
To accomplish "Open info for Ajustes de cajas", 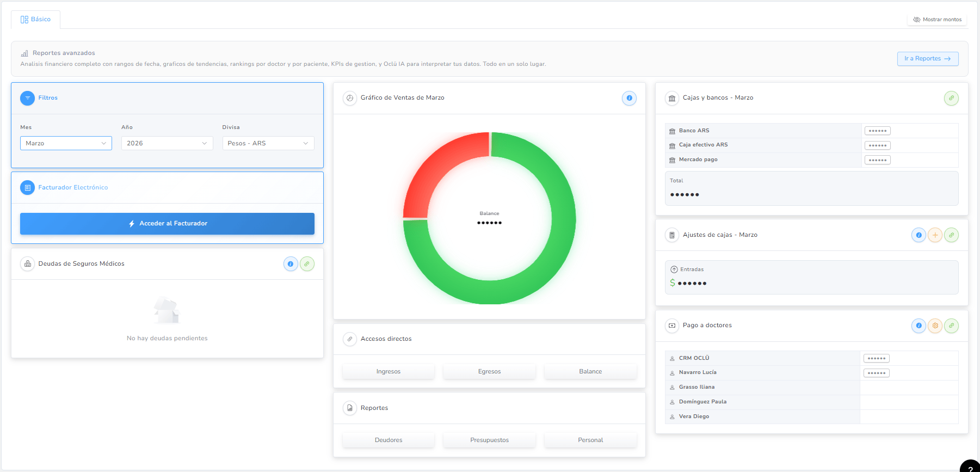I will click(x=919, y=235).
